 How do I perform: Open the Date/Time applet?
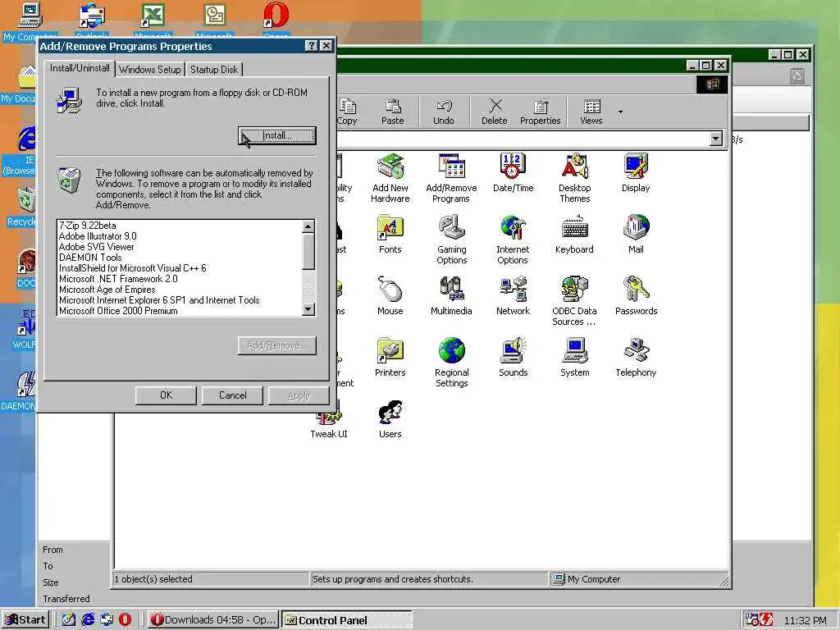513,173
